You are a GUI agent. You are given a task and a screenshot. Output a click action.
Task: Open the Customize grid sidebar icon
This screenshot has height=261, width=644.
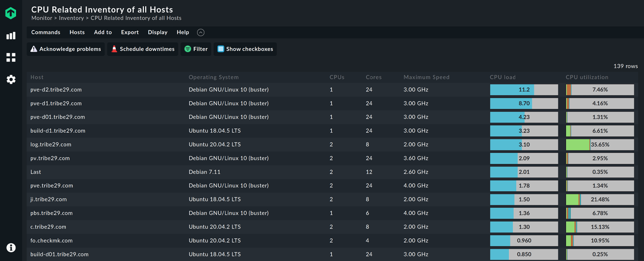pyautogui.click(x=11, y=58)
